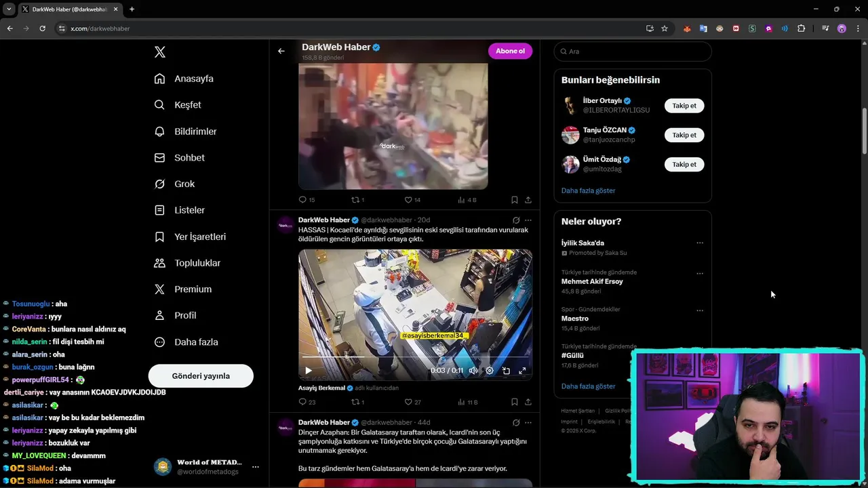The height and width of the screenshot is (488, 868).
Task: Open Asayiş Berkemal source profile link
Action: tap(325, 388)
